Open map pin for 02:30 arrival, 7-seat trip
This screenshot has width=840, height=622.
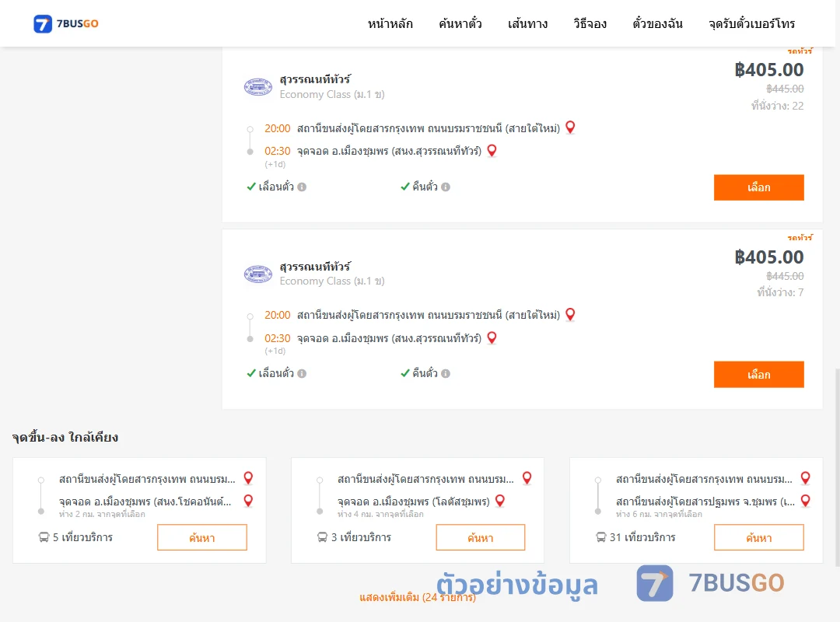(492, 338)
